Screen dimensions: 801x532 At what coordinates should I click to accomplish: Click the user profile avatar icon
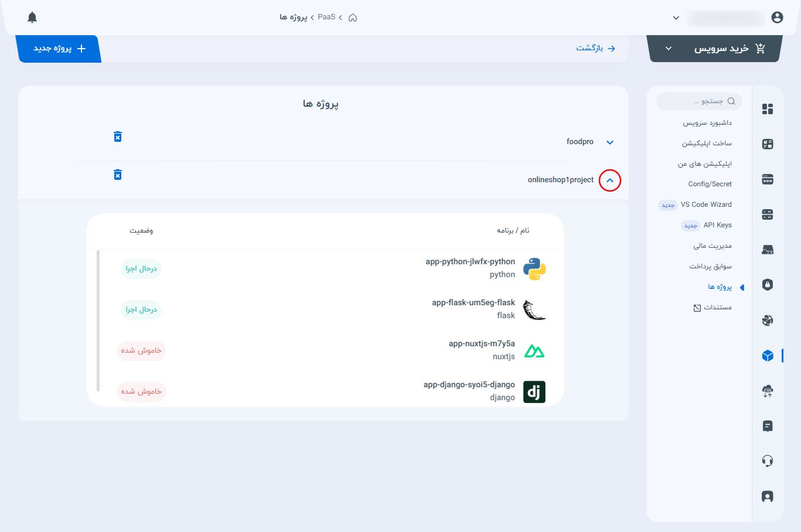[777, 18]
